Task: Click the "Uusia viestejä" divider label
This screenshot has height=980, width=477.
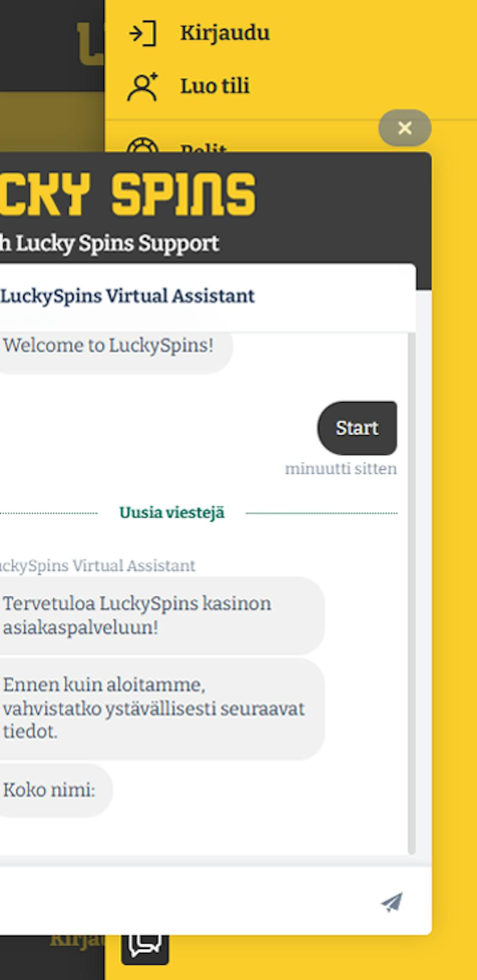Action: coord(172,513)
